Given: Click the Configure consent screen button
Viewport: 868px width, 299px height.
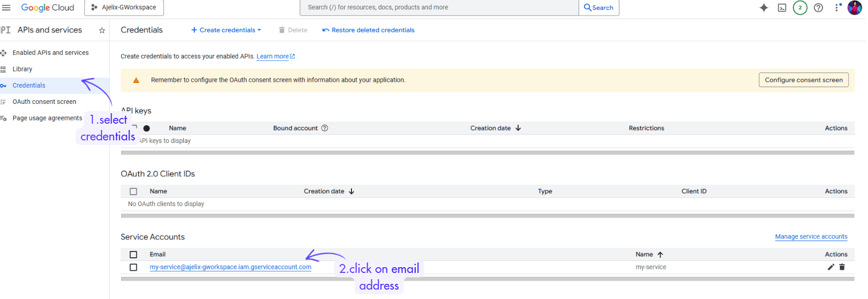Looking at the screenshot, I should (x=803, y=80).
